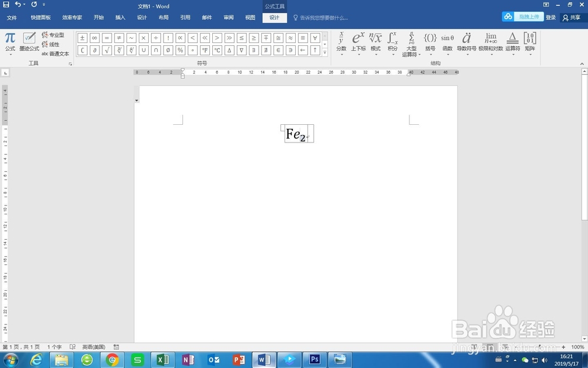
Task: Open the 公式 (Equation) pi dropdown
Action: coord(10,45)
